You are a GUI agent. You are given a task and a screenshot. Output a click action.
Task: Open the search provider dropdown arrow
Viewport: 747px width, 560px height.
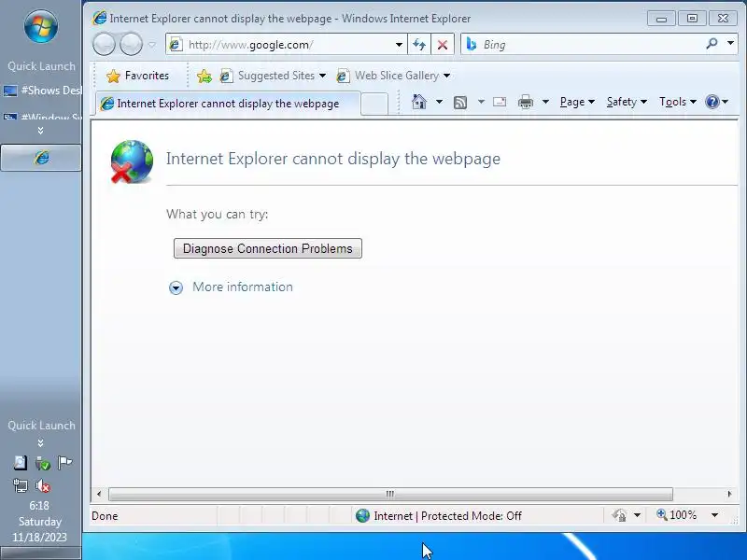730,43
